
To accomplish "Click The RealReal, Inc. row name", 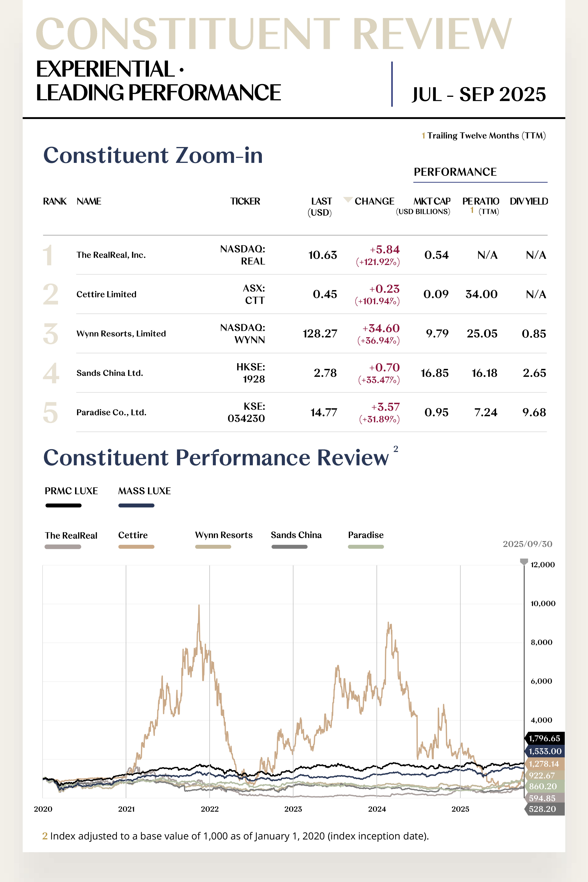I will (111, 255).
